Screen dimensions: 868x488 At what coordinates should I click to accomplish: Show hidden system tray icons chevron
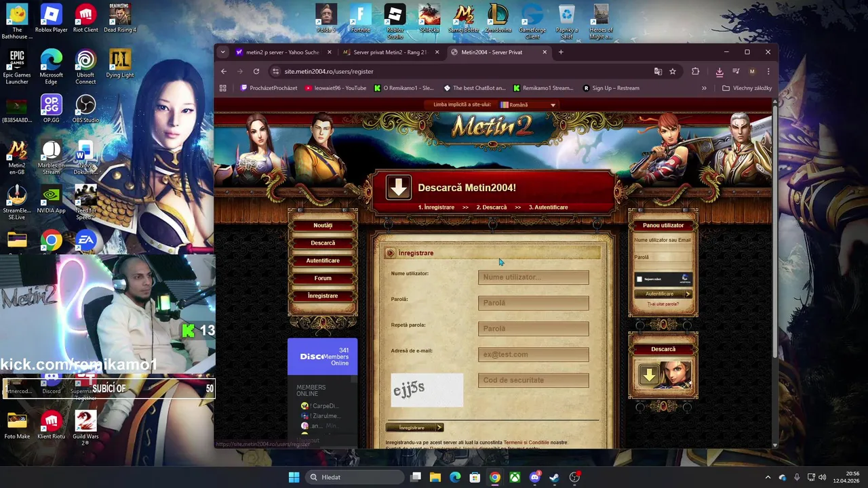click(x=768, y=477)
